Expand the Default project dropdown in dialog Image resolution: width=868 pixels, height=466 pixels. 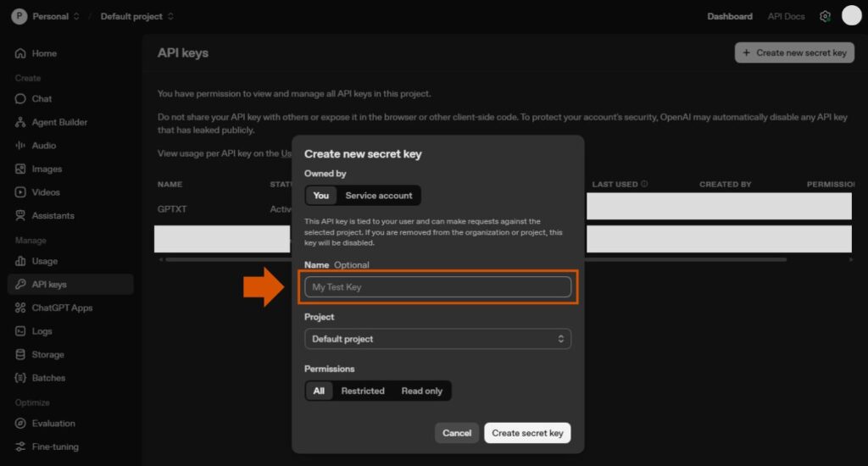[x=437, y=339]
